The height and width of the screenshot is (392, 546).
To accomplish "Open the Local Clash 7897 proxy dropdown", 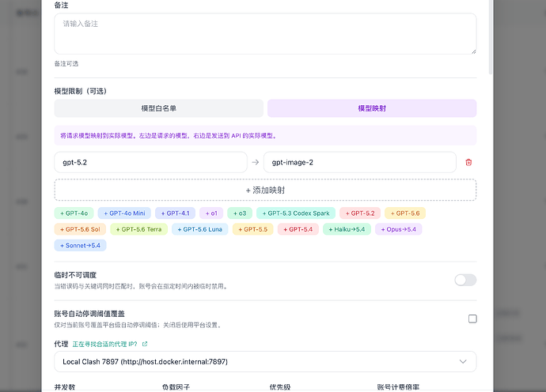I will click(265, 362).
